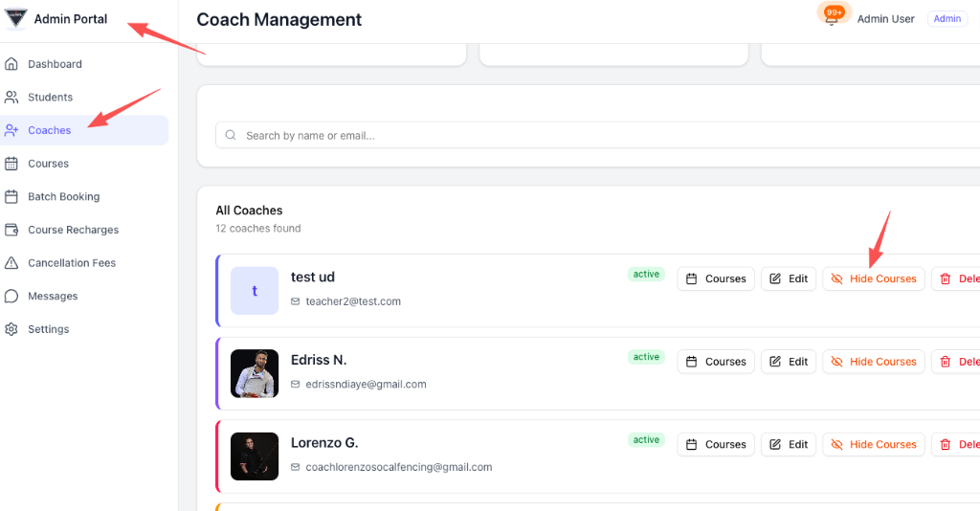Viewport: 980px width, 511px height.
Task: Click the envelope icon beside teacher2@test.com
Action: click(296, 301)
